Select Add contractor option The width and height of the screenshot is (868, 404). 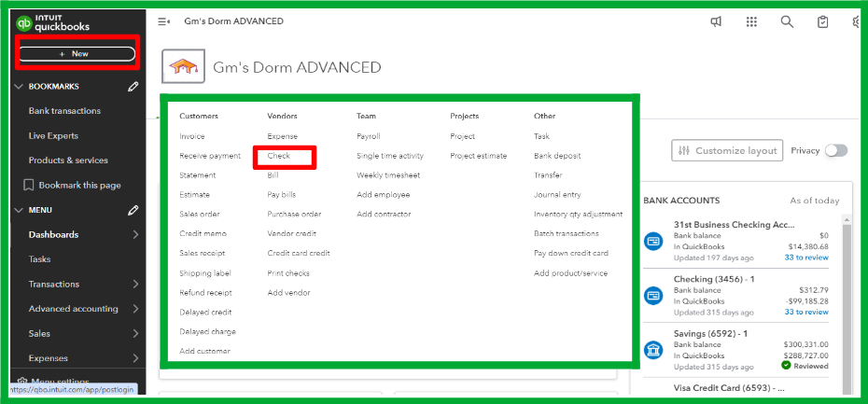(x=384, y=215)
